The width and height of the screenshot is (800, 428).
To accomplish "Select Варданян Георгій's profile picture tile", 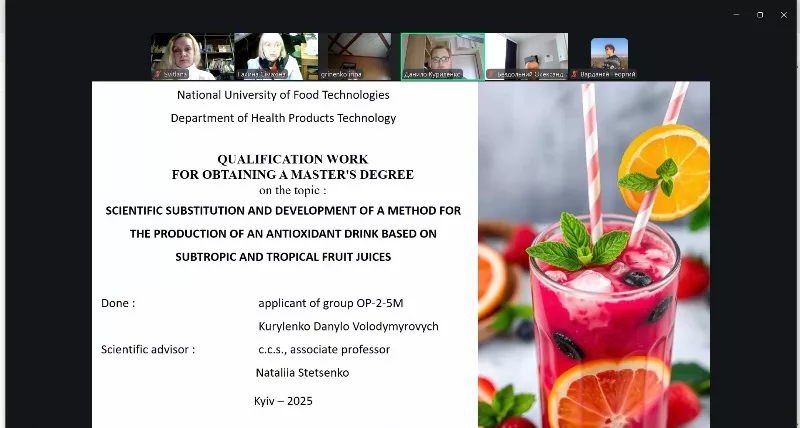I will (x=609, y=52).
